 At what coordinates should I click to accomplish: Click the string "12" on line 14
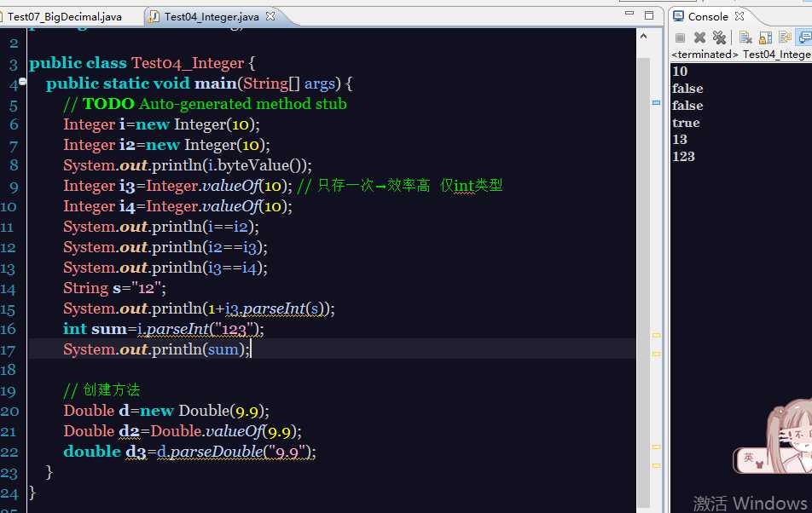147,289
